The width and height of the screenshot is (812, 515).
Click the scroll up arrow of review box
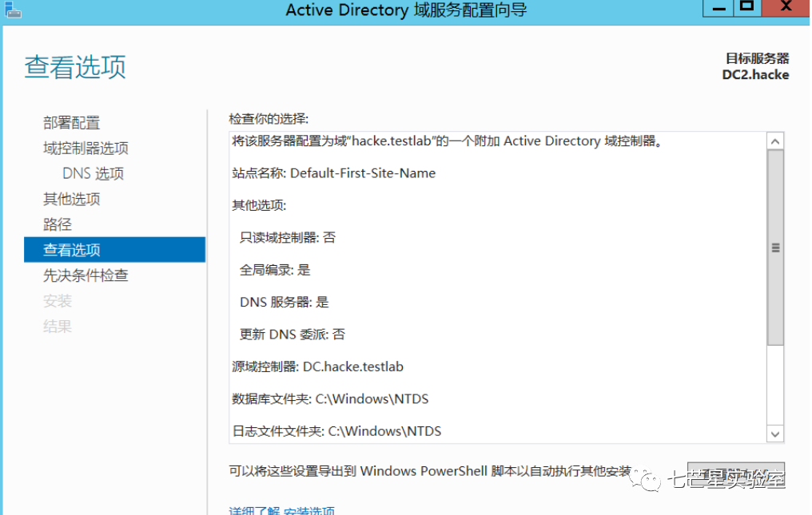(x=774, y=141)
